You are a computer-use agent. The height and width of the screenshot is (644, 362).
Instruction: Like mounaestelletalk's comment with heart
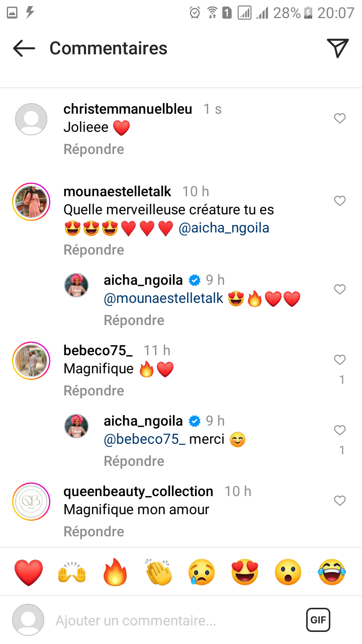pos(340,201)
